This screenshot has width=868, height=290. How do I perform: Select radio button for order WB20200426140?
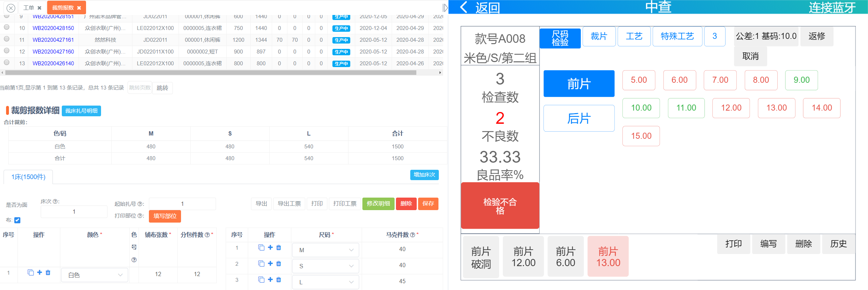click(6, 62)
